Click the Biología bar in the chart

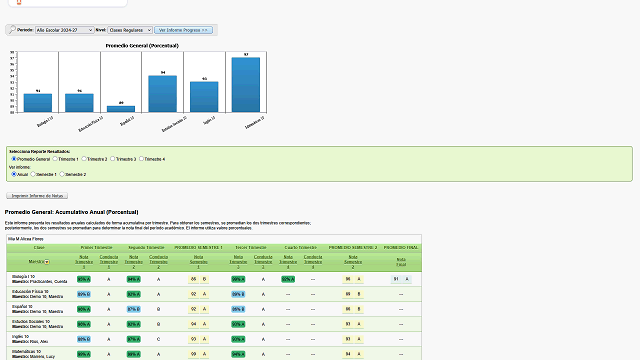tap(38, 103)
